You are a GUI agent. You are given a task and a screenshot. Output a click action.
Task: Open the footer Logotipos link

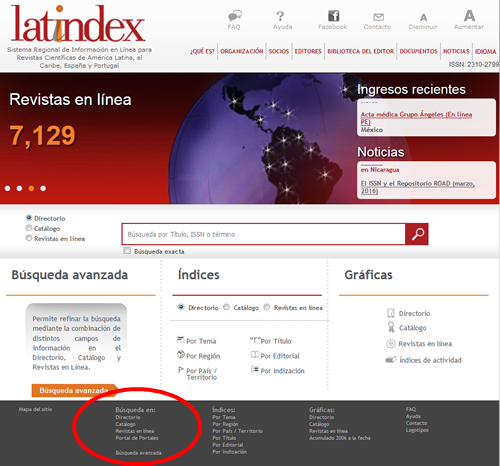417,430
